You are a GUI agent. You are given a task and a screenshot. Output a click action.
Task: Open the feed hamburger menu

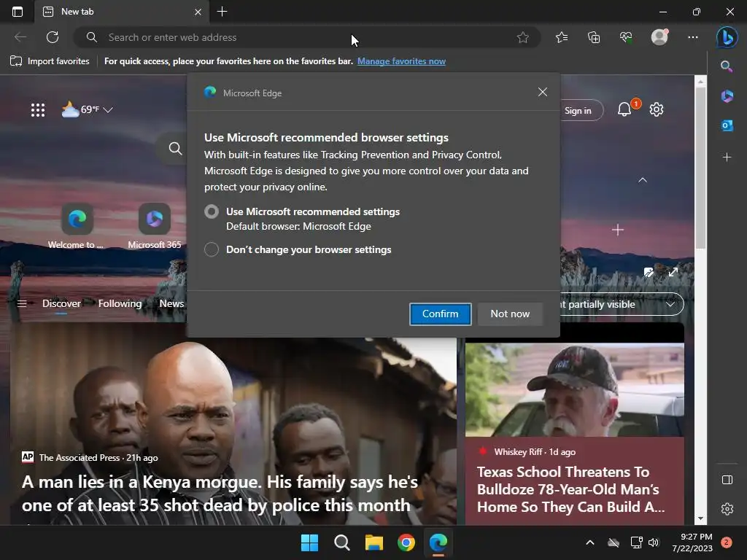click(22, 304)
